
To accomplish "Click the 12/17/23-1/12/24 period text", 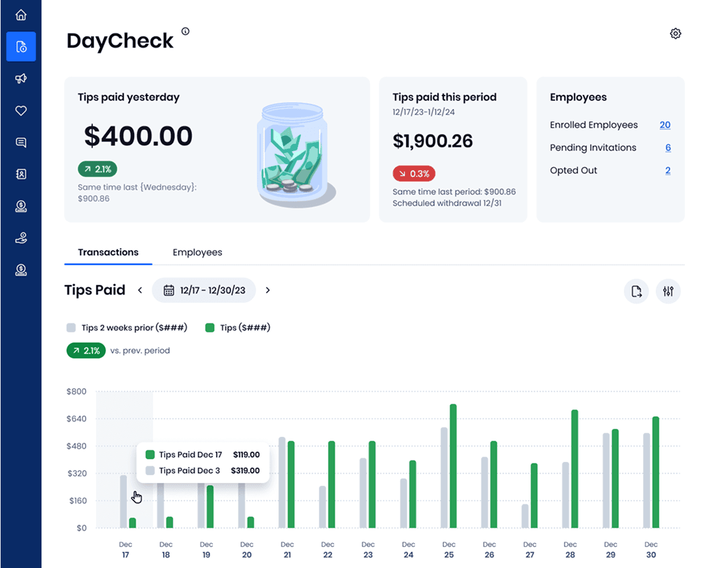I will click(x=423, y=112).
